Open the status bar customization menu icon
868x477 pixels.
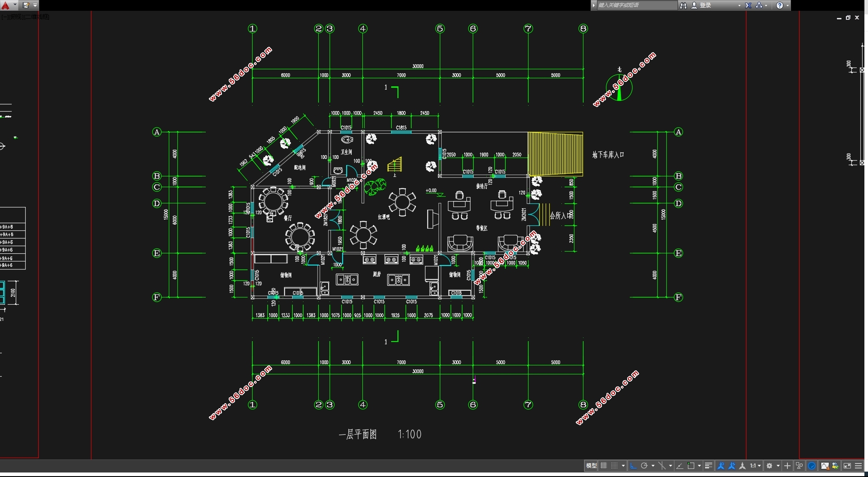[x=859, y=466]
